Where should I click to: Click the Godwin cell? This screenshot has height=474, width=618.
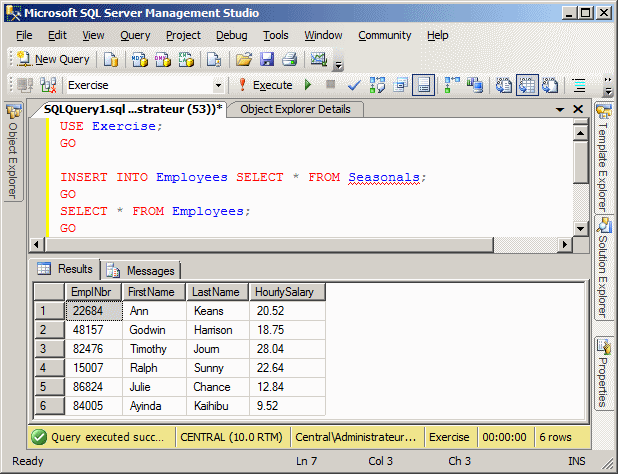tap(154, 330)
